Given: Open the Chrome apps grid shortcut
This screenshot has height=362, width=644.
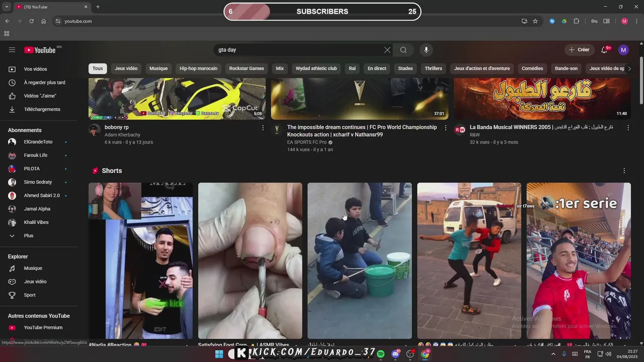Looking at the screenshot, I should [7, 34].
